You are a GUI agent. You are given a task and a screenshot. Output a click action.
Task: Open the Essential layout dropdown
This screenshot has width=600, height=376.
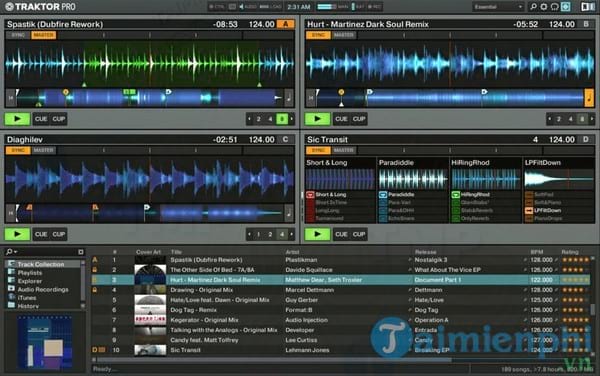coord(498,7)
